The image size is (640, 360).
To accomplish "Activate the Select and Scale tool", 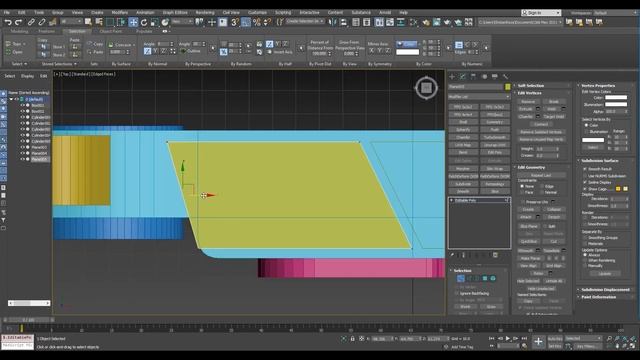I will point(154,22).
